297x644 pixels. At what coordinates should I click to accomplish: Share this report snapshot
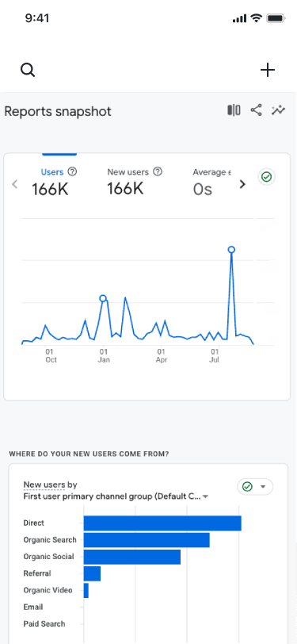click(256, 110)
